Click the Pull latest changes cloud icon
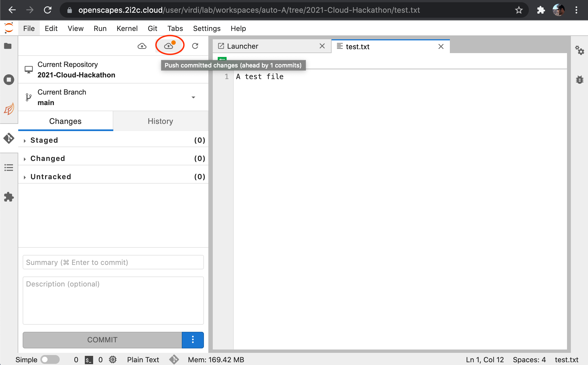The width and height of the screenshot is (588, 365). pos(142,46)
